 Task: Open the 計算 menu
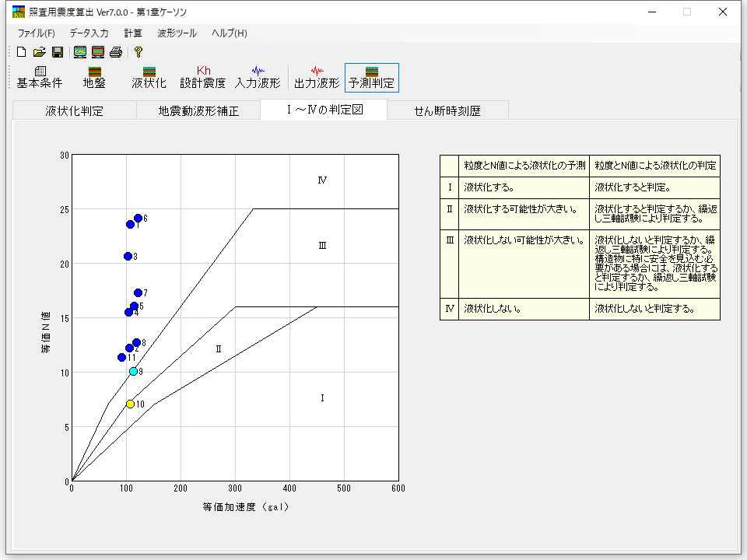click(133, 33)
